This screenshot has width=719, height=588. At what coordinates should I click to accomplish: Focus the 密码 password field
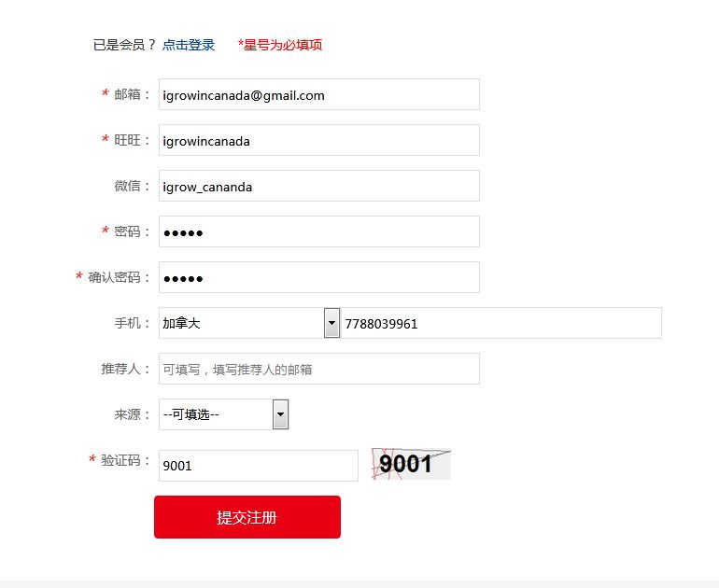point(319,231)
